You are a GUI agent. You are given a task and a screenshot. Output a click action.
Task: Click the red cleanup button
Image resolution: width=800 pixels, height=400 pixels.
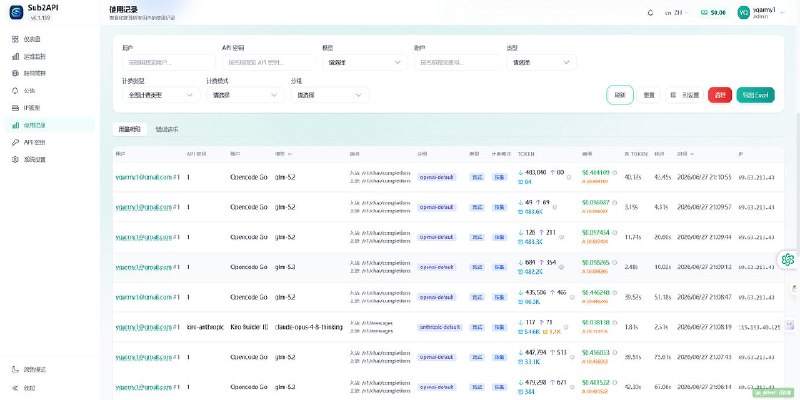click(x=720, y=95)
